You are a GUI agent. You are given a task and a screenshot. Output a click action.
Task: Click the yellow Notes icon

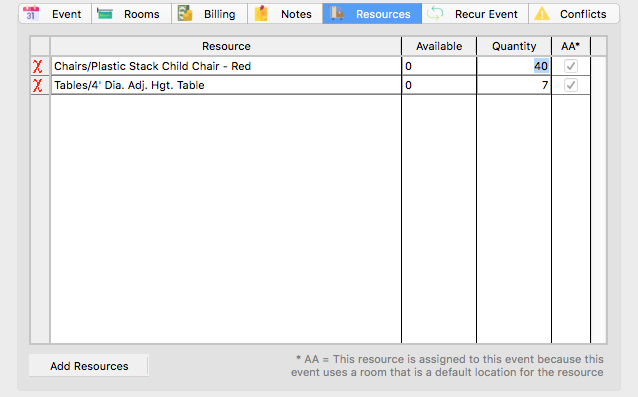(261, 13)
